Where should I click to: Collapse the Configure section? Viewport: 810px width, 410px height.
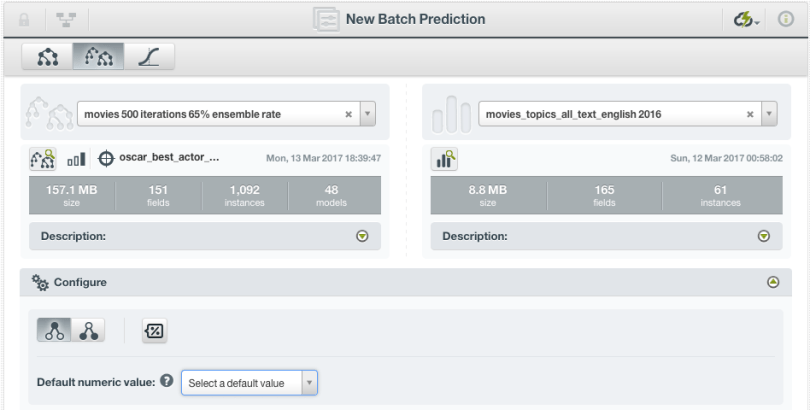(772, 283)
